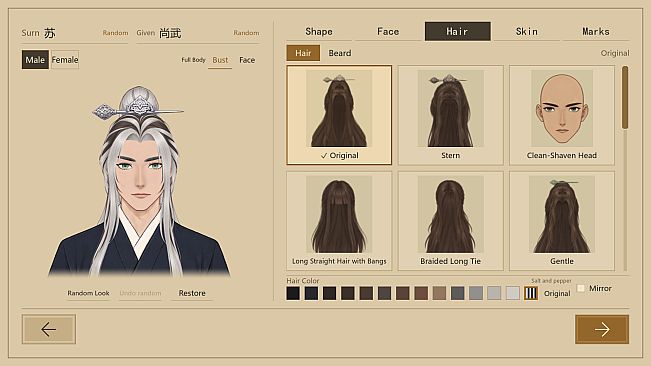Click Undo random
651x366 pixels.
click(140, 293)
